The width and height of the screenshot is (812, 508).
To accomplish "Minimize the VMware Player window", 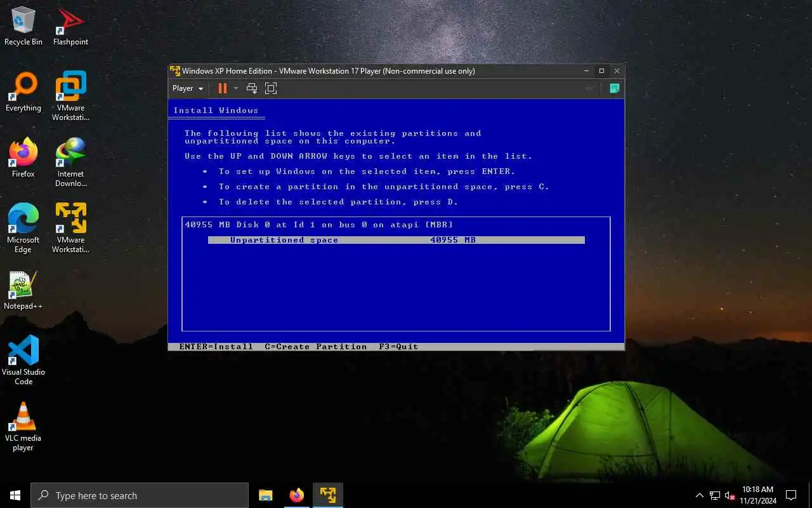I will [x=586, y=71].
